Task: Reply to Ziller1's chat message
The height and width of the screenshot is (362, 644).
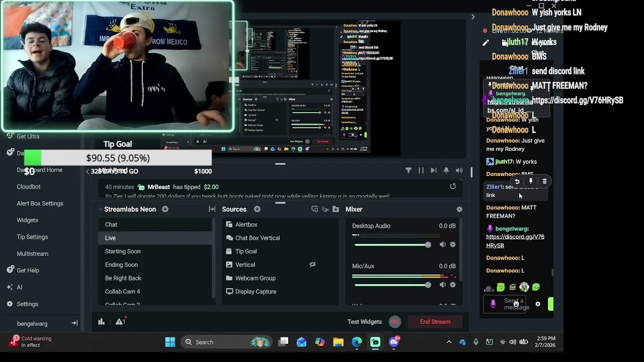Action: (517, 182)
